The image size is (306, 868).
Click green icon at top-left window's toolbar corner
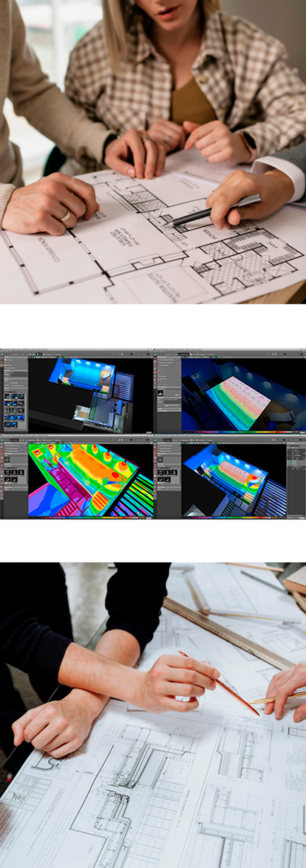pos(2,353)
